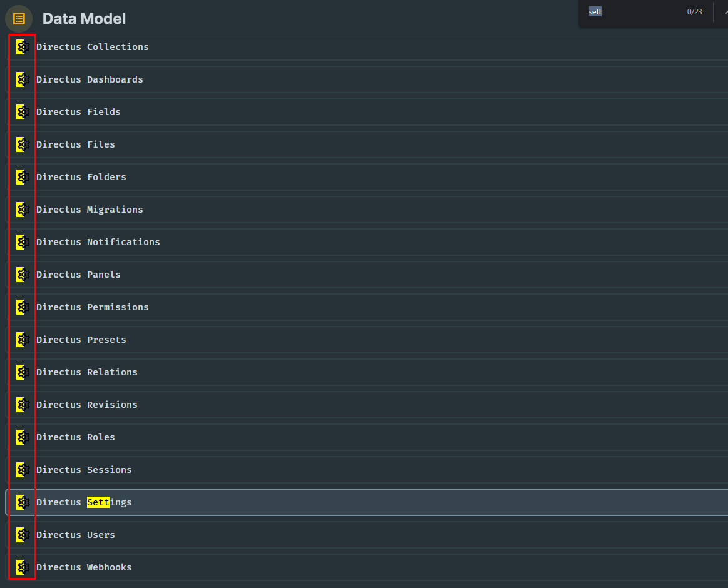Open the Directus Sessions collection
The height and width of the screenshot is (588, 728).
point(367,469)
